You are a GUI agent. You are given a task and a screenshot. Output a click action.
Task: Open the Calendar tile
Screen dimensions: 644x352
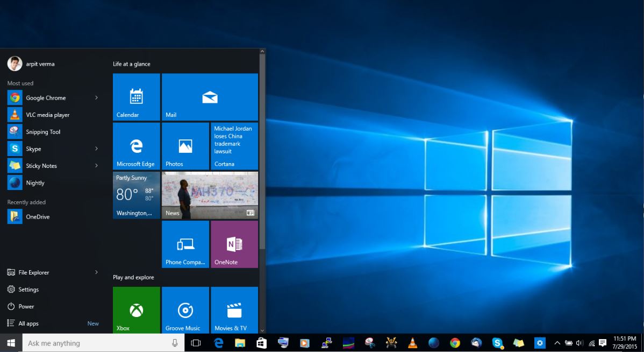pos(136,97)
